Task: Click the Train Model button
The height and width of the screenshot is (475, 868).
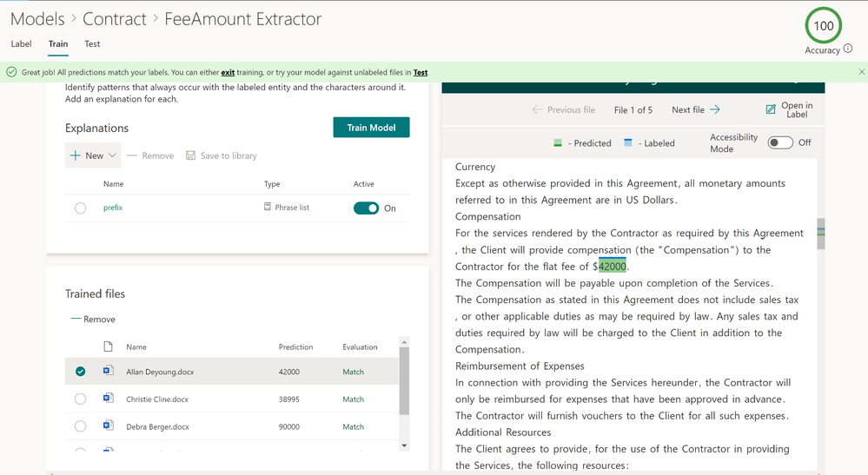Action: click(x=372, y=127)
